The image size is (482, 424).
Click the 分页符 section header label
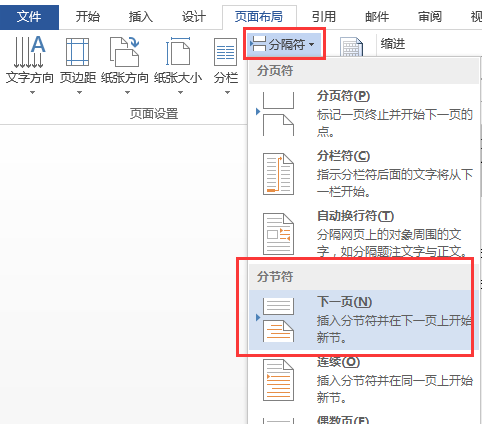coord(275,71)
